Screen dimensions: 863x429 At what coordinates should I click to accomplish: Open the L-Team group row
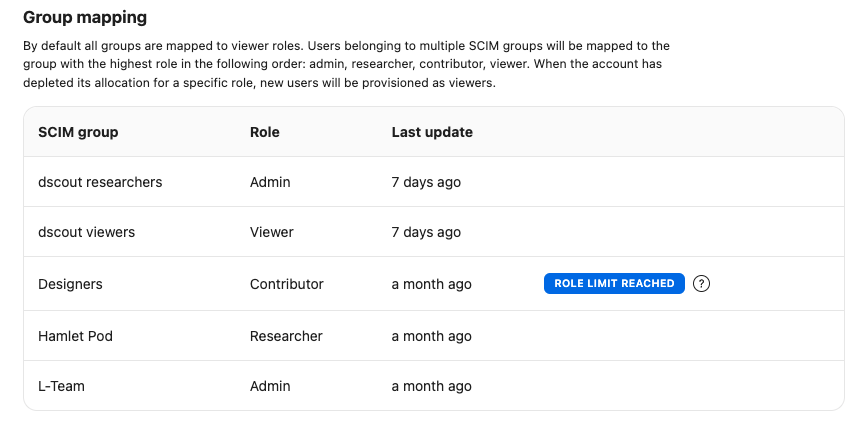coord(63,386)
